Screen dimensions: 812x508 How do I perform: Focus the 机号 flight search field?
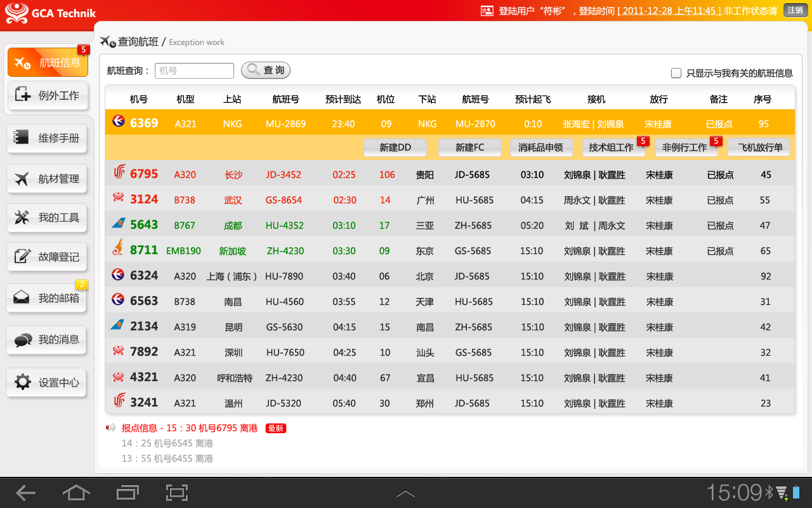click(194, 70)
